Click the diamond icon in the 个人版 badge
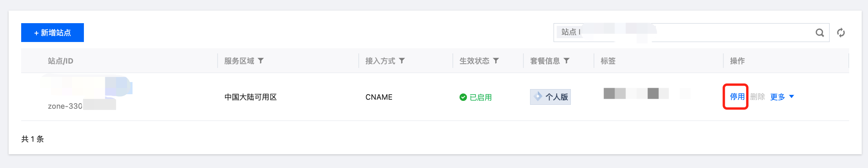The height and width of the screenshot is (168, 868). tap(538, 97)
